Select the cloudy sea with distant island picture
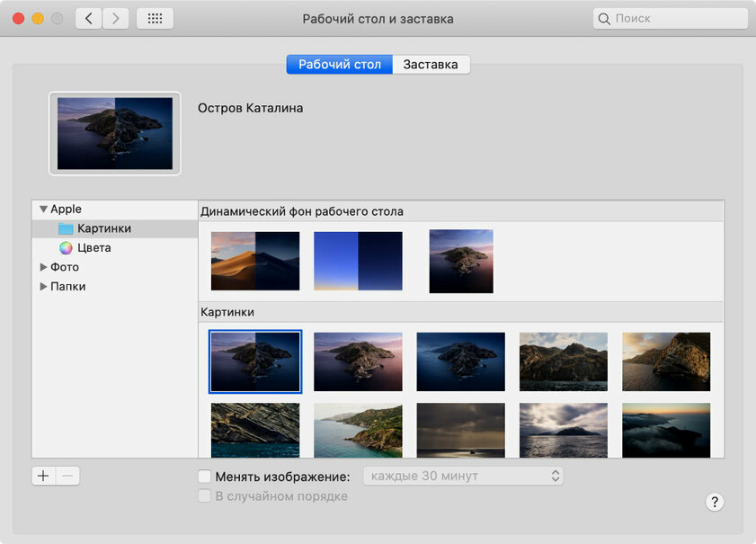 [x=563, y=430]
